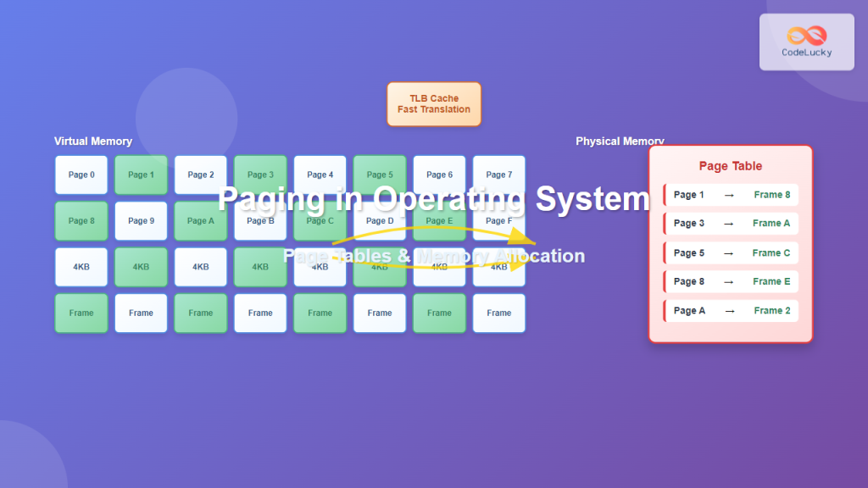868x488 pixels.
Task: Select the Page 1 to Frame 8 table row
Action: [731, 195]
